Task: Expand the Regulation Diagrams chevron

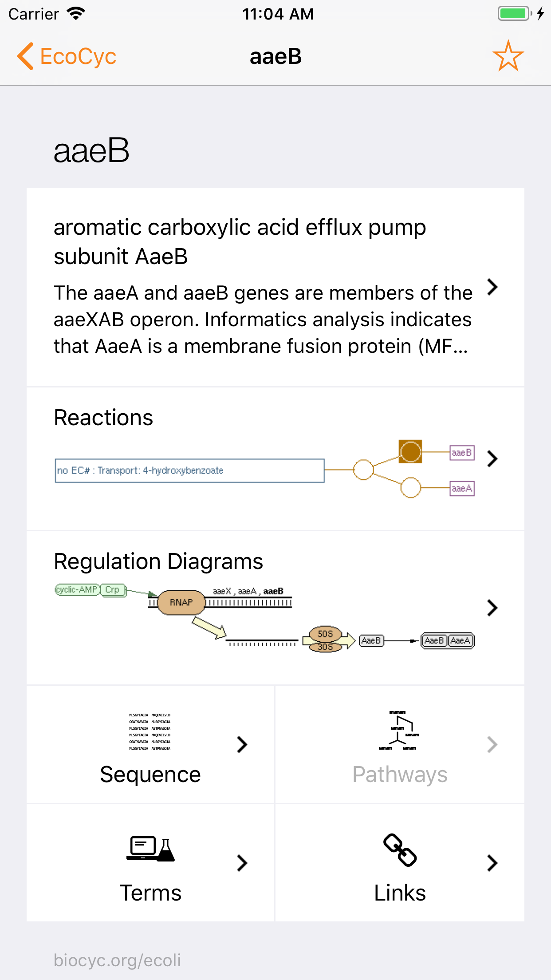Action: coord(492,608)
